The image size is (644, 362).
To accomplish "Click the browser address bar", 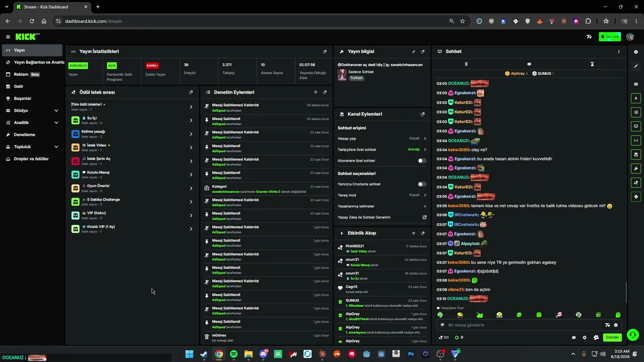I will tap(252, 21).
